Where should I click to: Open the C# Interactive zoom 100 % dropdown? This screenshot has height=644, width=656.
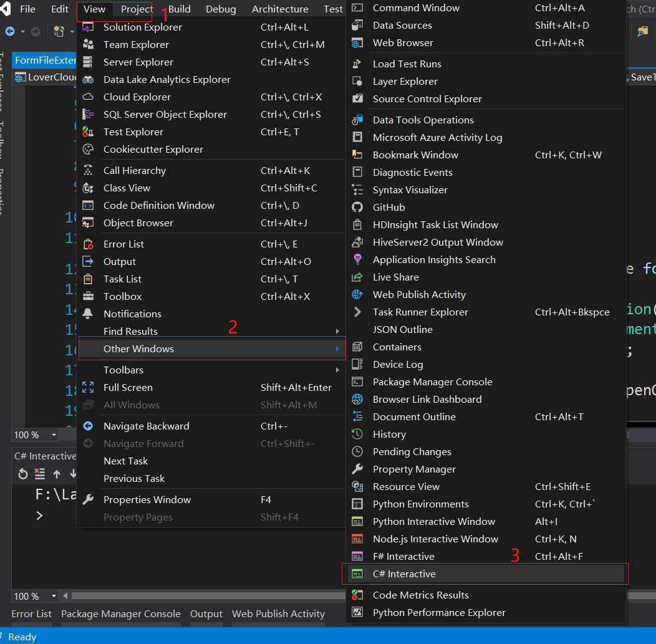click(54, 596)
